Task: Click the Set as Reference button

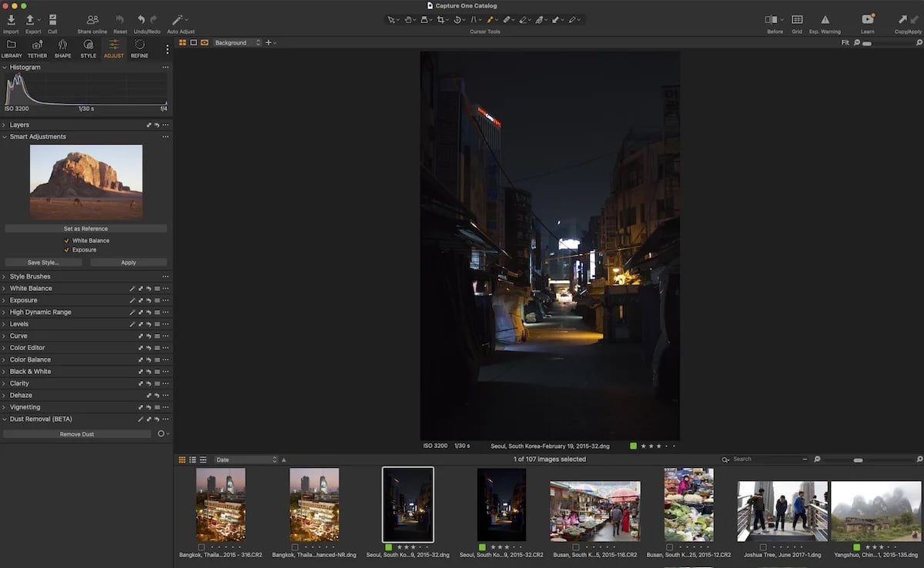Action: 85,228
